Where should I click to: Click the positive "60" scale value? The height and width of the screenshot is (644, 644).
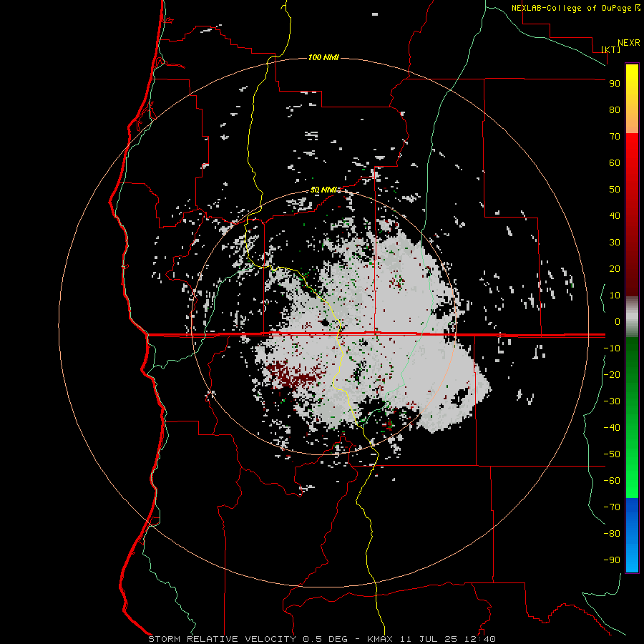[x=615, y=162]
